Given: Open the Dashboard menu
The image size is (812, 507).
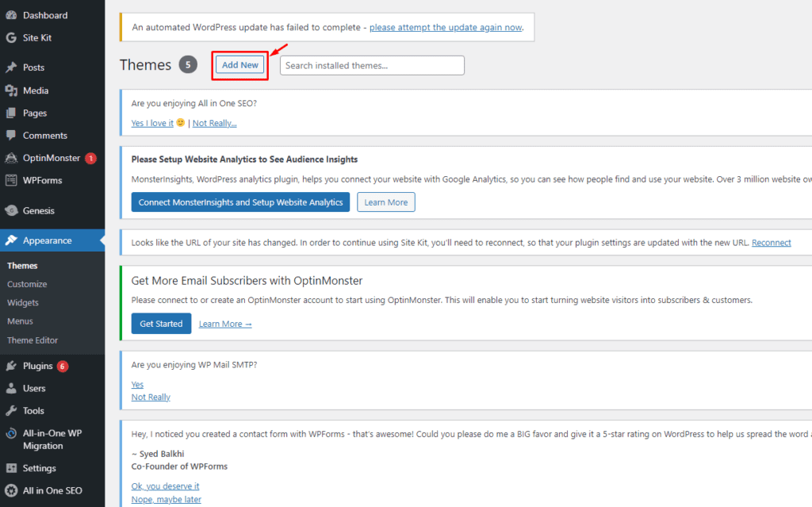Looking at the screenshot, I should [45, 15].
